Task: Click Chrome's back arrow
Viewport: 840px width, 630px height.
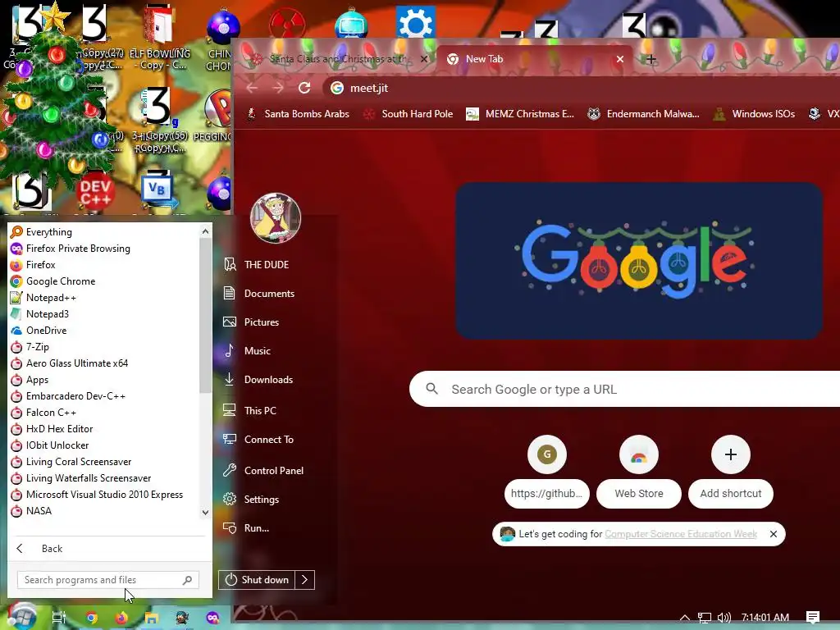Action: [253, 88]
